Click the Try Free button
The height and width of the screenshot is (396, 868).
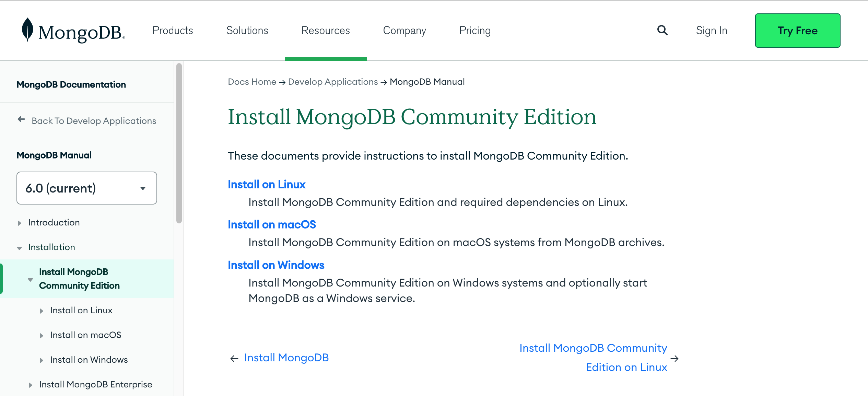click(x=798, y=31)
